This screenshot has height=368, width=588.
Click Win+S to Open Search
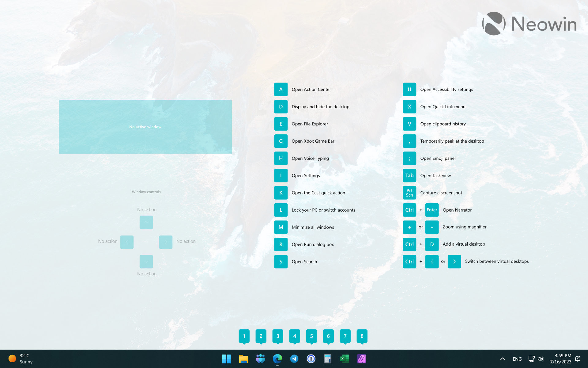[x=280, y=261]
